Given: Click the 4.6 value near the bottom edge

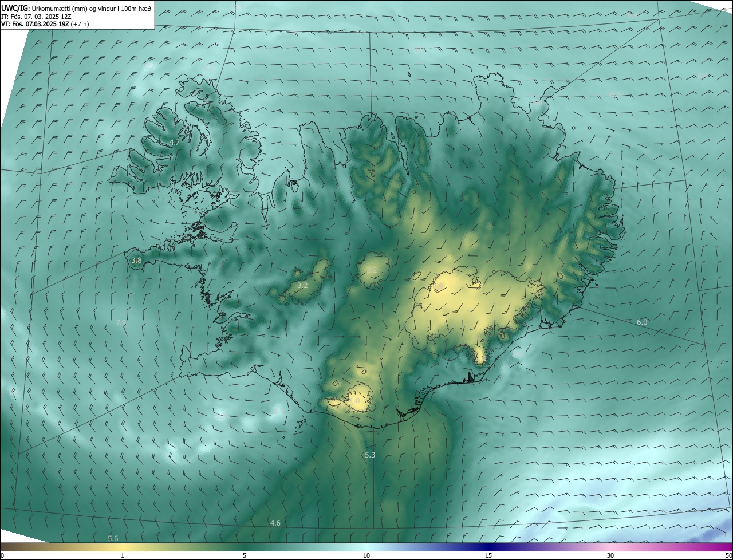Looking at the screenshot, I should 275,523.
